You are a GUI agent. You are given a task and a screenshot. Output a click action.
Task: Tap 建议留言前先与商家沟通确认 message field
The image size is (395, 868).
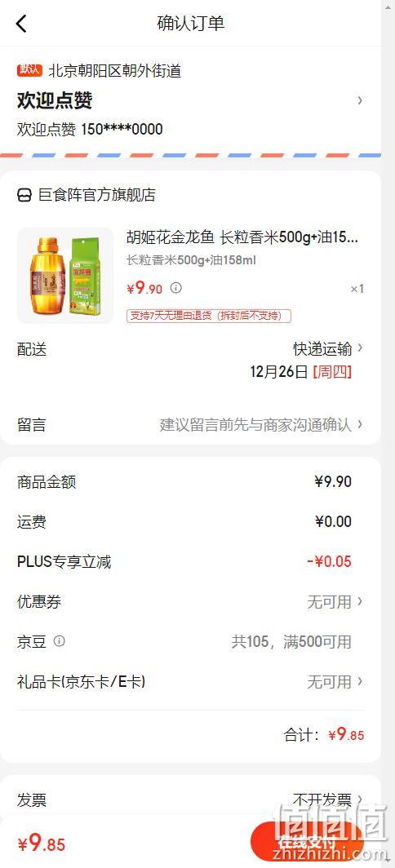(255, 425)
